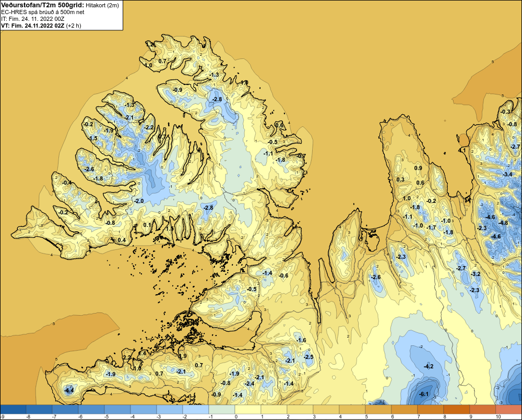Pick the legend swatch between -9 and -8

(14, 409)
